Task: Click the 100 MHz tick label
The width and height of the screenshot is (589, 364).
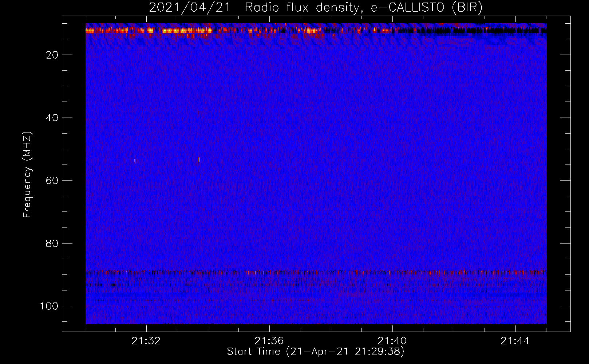Action: [49, 306]
